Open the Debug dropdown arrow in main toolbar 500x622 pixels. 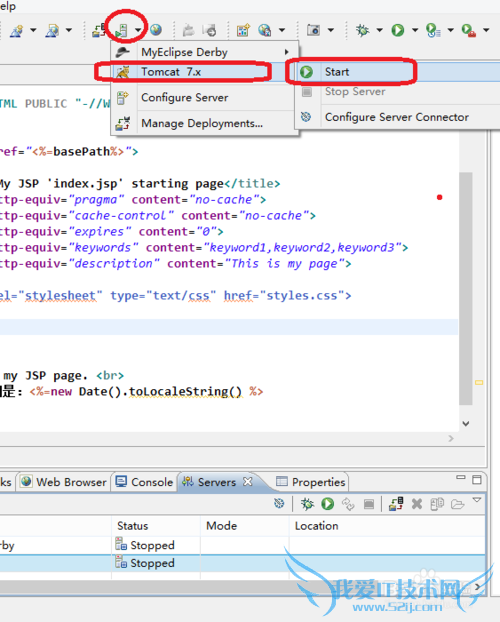pos(379,30)
